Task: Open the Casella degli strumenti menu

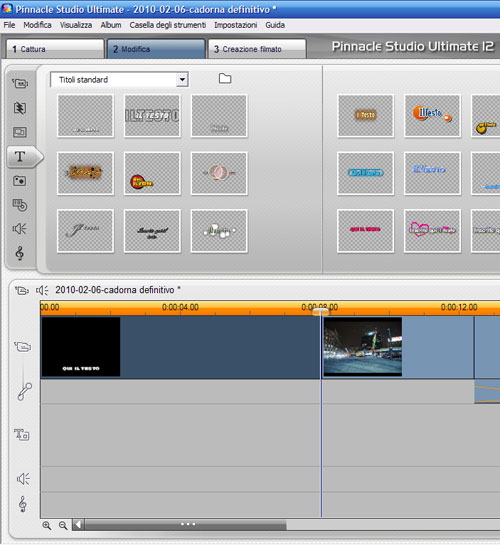Action: (168, 25)
